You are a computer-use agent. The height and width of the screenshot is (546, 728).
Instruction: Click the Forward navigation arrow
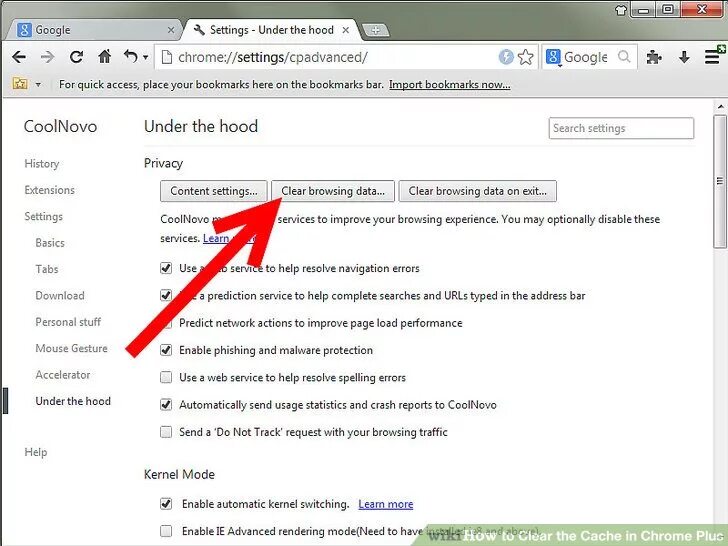coord(47,57)
